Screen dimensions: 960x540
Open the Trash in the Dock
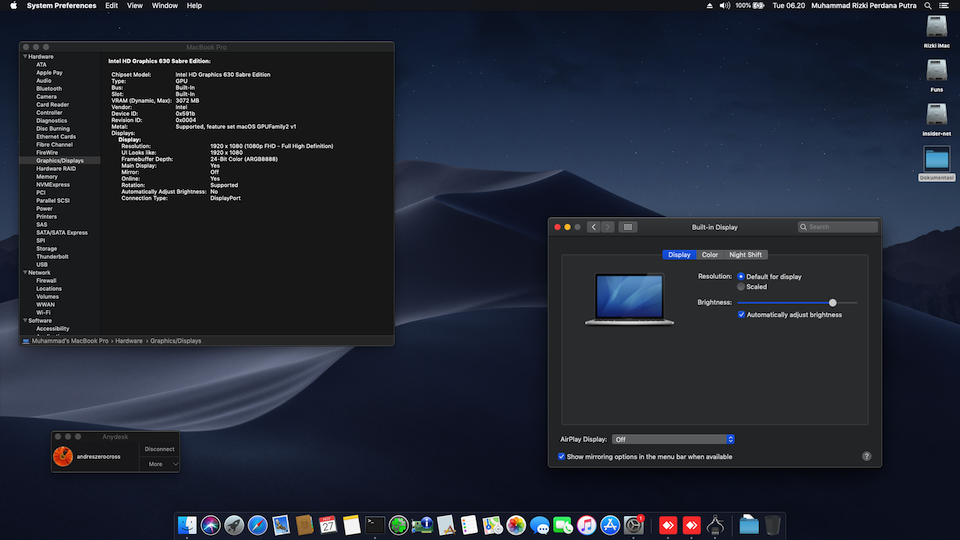[773, 525]
